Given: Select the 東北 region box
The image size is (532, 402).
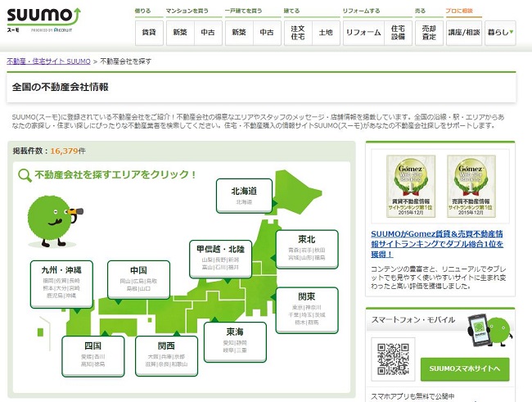Looking at the screenshot, I should click(x=307, y=249).
